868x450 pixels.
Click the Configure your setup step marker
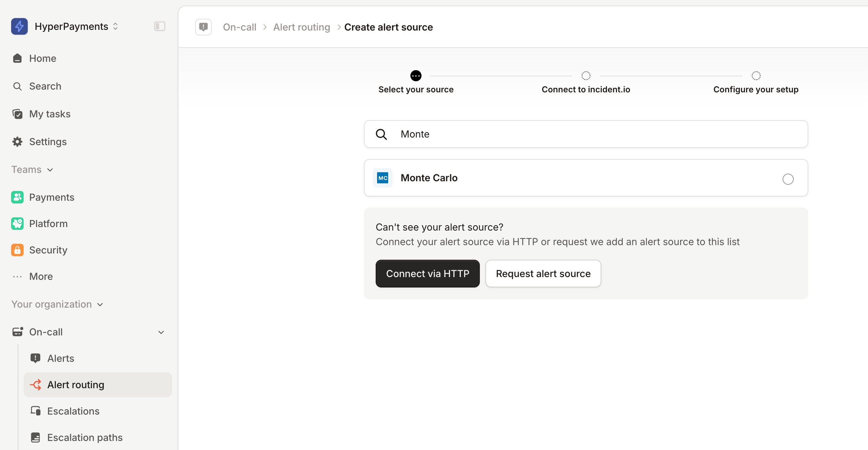point(756,76)
